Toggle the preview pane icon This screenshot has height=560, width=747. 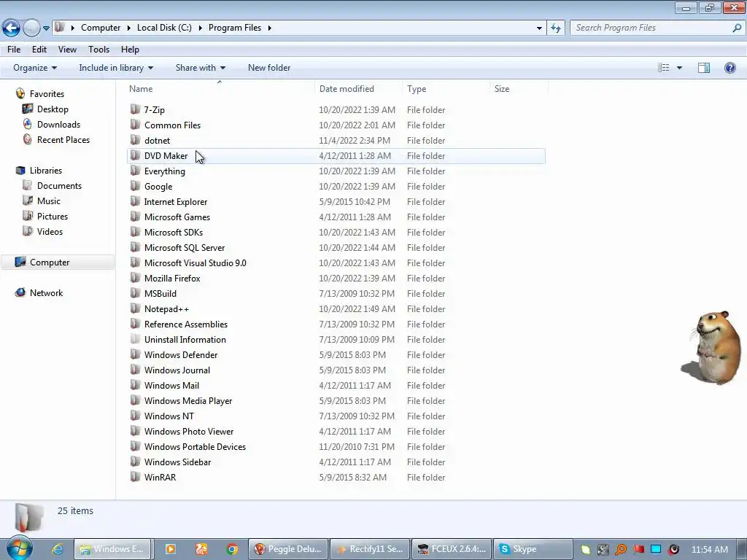[704, 68]
